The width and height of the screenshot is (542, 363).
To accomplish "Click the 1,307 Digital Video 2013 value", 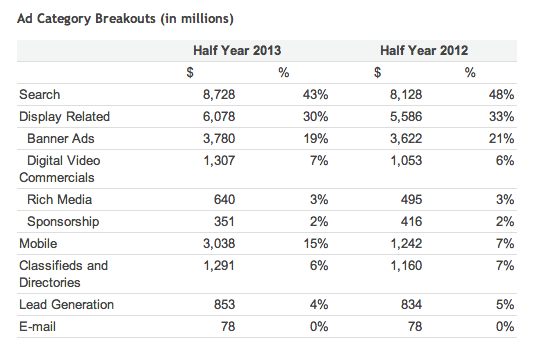I will [219, 160].
